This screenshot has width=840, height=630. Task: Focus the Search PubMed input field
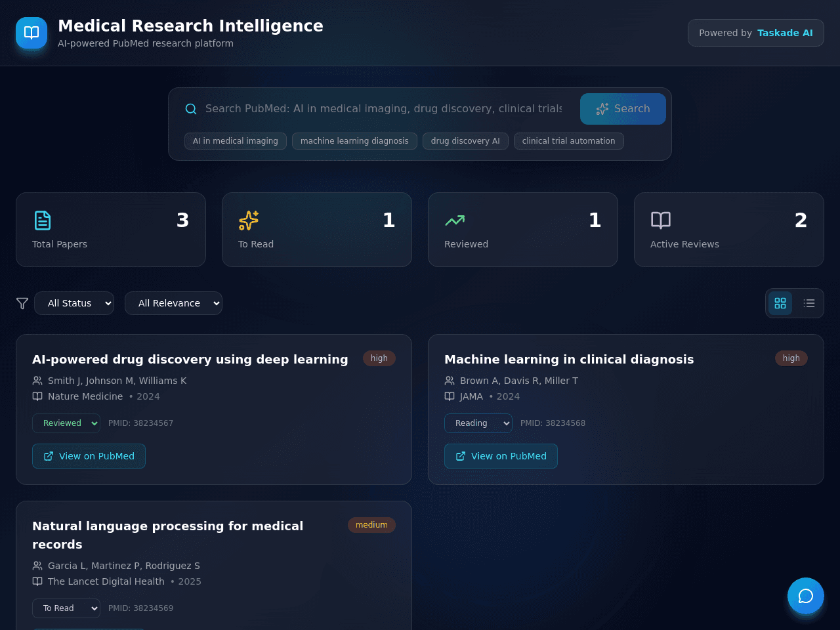pyautogui.click(x=383, y=109)
